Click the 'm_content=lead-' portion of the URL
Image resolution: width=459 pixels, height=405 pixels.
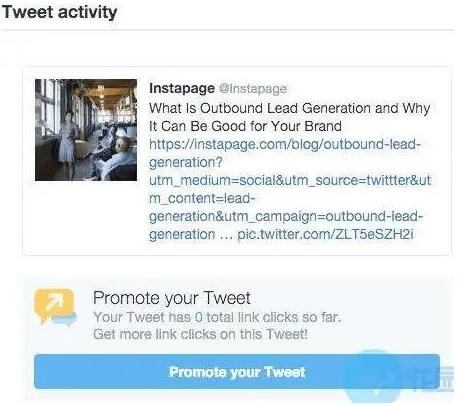[202, 198]
